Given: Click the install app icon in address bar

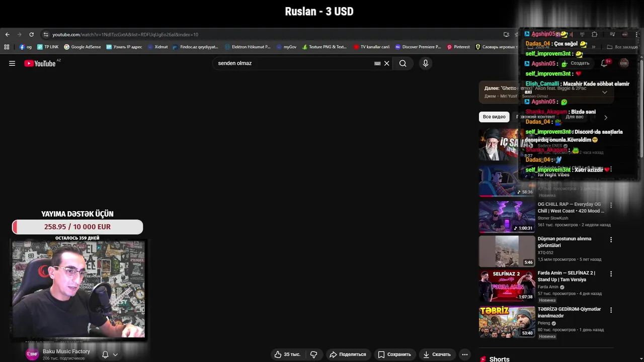Looking at the screenshot, I should (x=506, y=35).
